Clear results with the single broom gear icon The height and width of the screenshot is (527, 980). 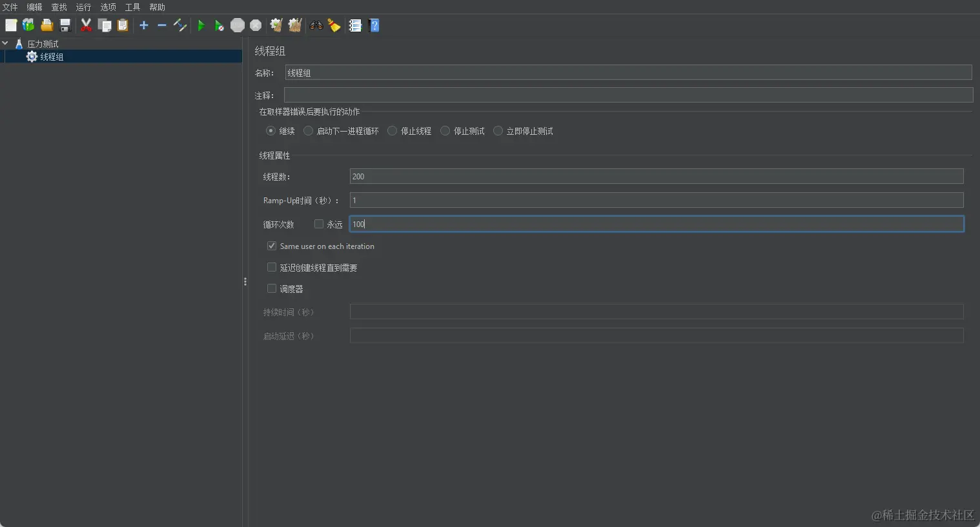[276, 25]
